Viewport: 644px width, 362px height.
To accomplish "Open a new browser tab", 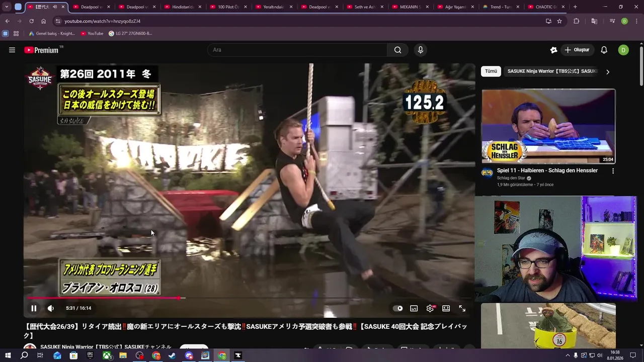I will coord(575,7).
